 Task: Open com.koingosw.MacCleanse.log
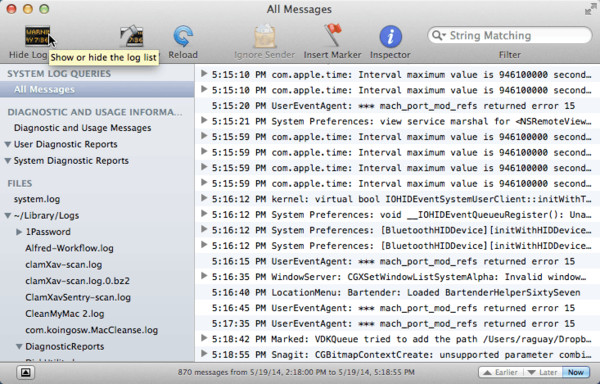91,330
